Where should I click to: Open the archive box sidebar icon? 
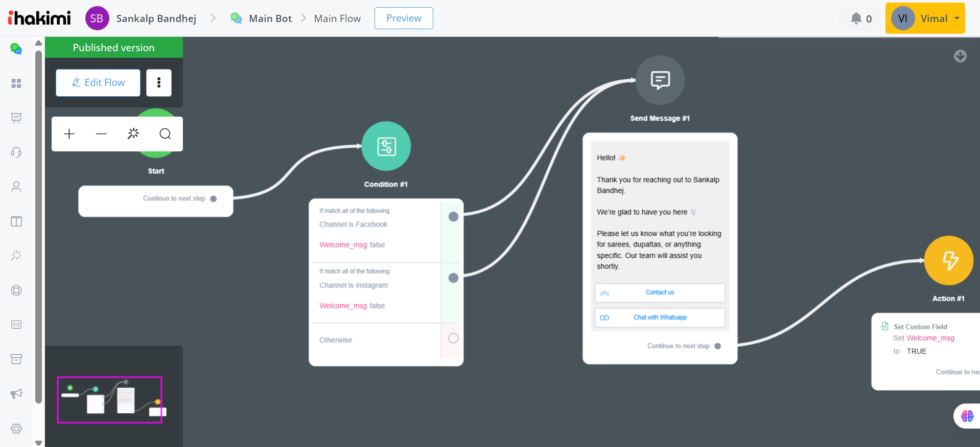[16, 359]
